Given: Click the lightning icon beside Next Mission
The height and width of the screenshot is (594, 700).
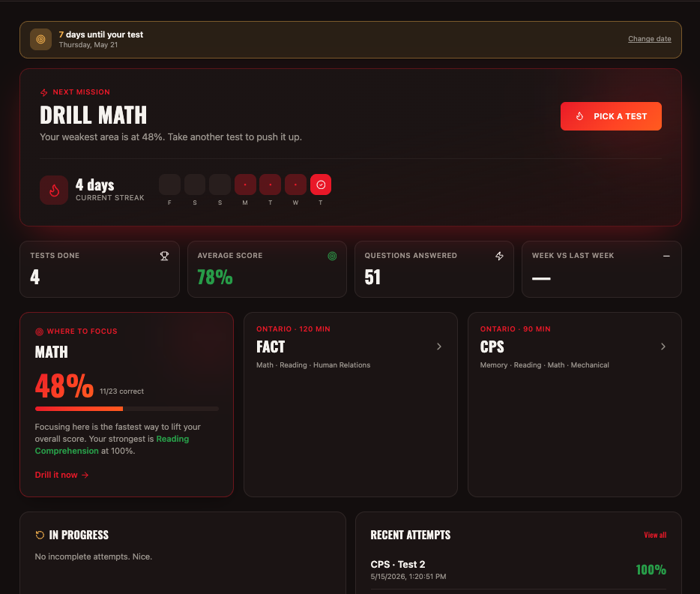Looking at the screenshot, I should pyautogui.click(x=43, y=92).
